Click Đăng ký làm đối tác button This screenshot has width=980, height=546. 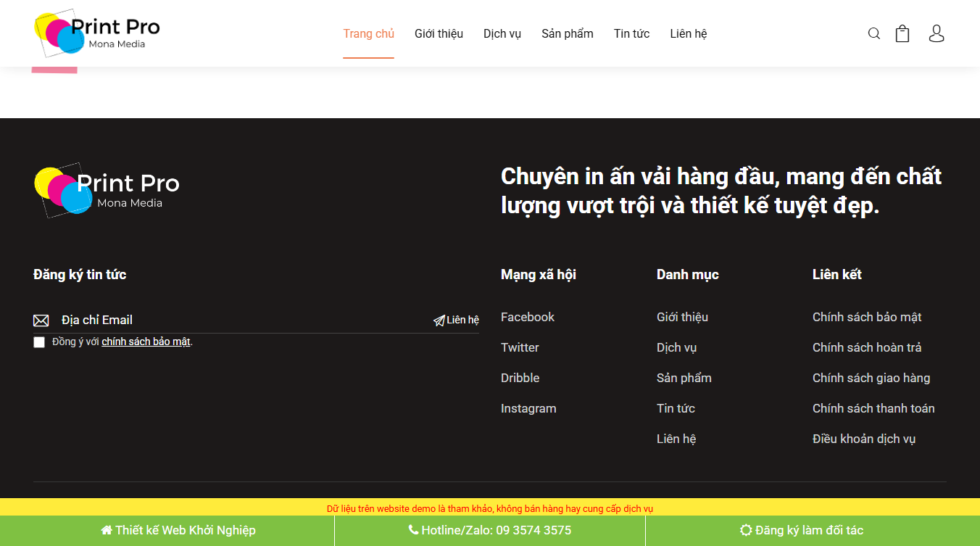click(x=802, y=530)
